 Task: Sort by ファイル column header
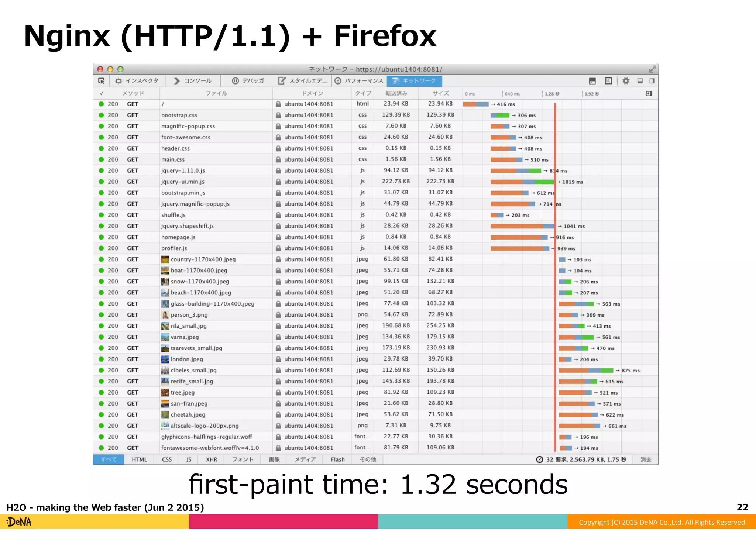(x=216, y=93)
